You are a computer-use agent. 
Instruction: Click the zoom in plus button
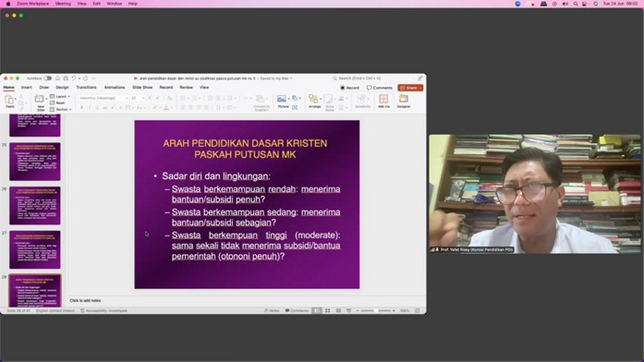394,310
